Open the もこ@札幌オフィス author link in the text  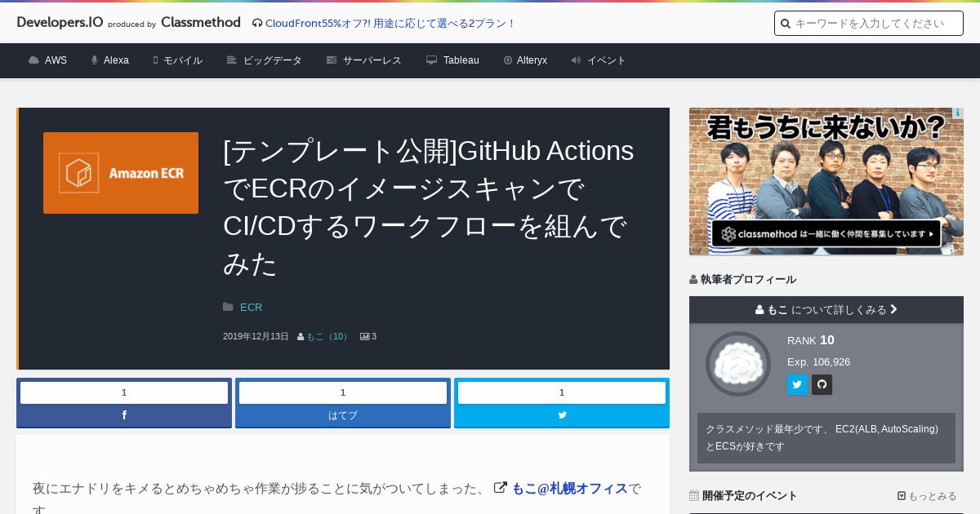point(569,488)
